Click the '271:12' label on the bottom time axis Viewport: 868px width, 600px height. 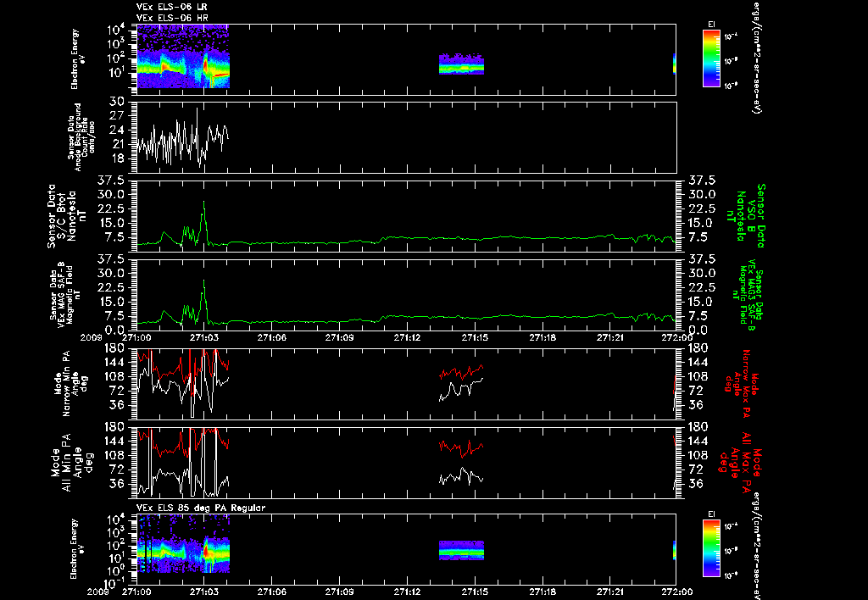[408, 592]
